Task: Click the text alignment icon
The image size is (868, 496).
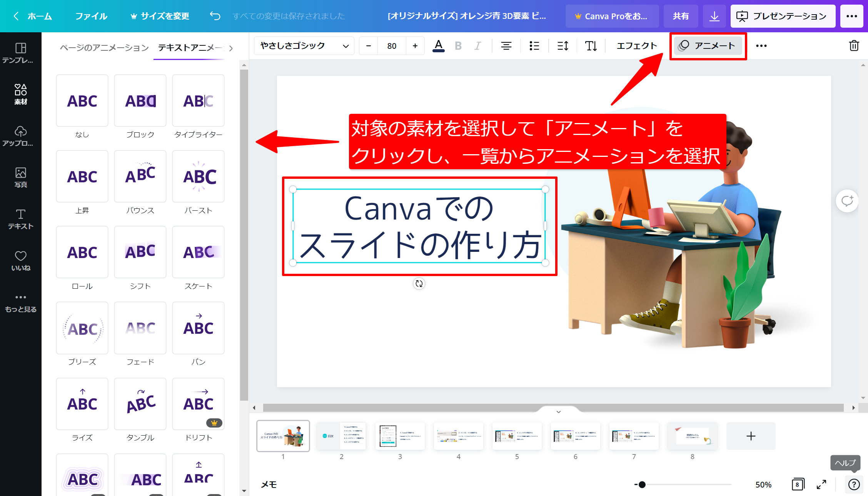Action: pyautogui.click(x=506, y=46)
